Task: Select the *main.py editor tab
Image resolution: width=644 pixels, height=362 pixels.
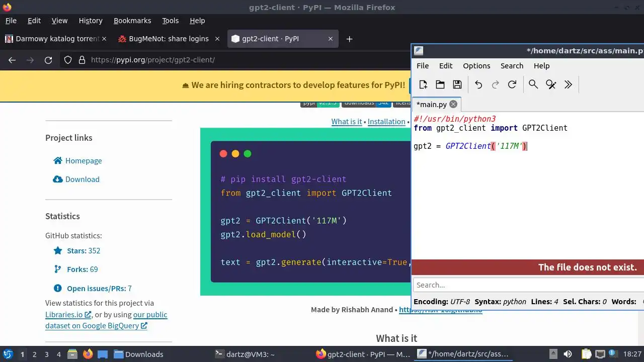Action: (432, 105)
